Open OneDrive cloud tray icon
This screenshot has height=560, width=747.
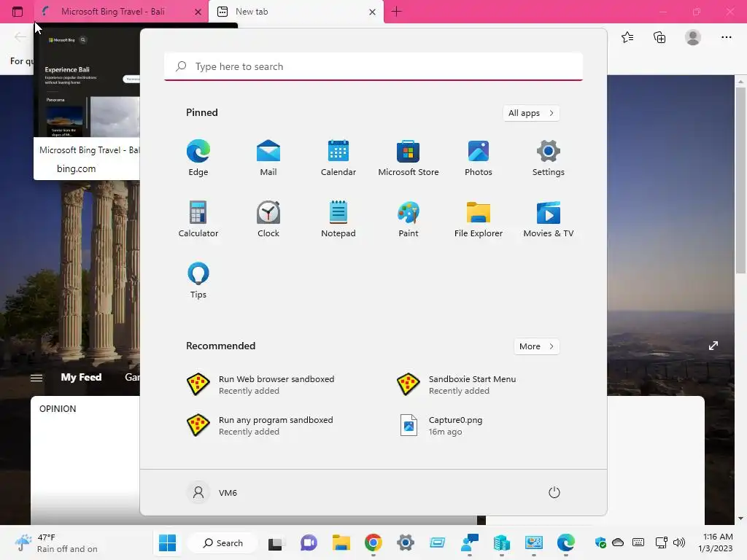tap(618, 542)
